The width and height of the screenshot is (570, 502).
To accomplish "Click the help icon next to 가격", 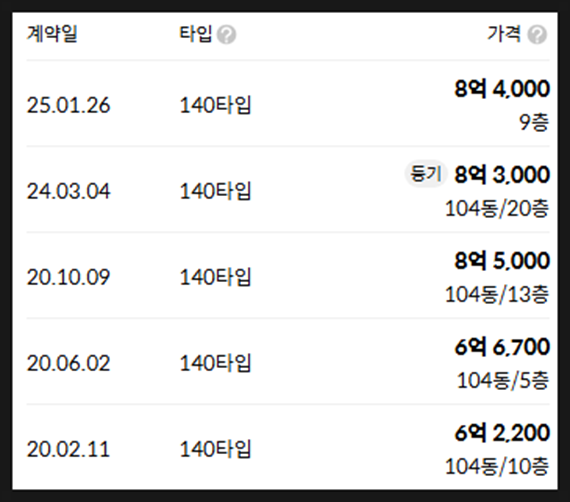I will tap(537, 35).
